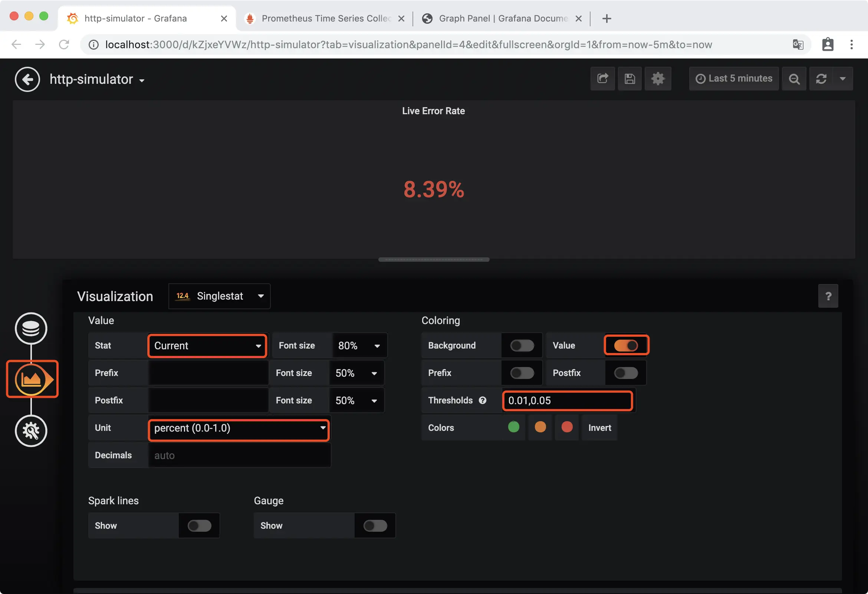Toggle the Background coloring switch

[522, 346]
